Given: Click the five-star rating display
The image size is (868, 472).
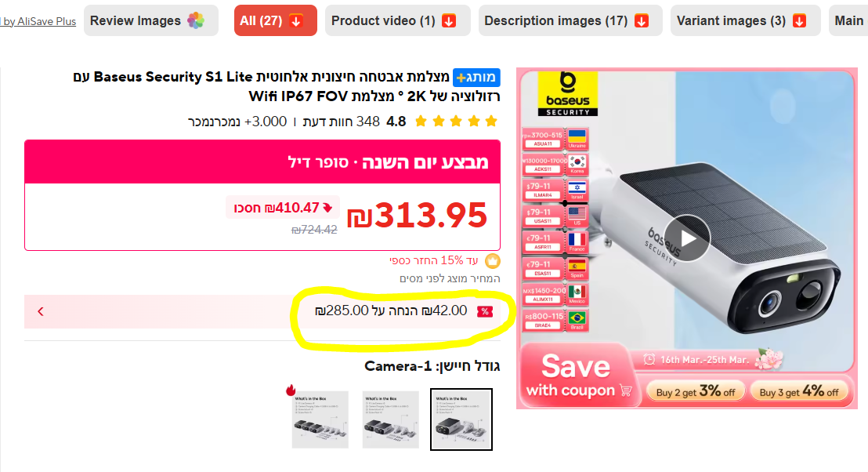Looking at the screenshot, I should (x=456, y=122).
